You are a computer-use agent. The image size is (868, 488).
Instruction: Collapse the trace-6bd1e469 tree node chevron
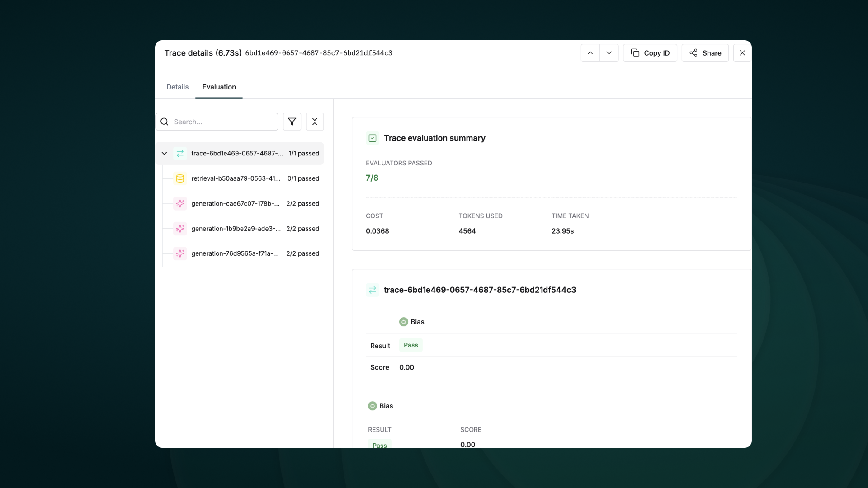[165, 154]
